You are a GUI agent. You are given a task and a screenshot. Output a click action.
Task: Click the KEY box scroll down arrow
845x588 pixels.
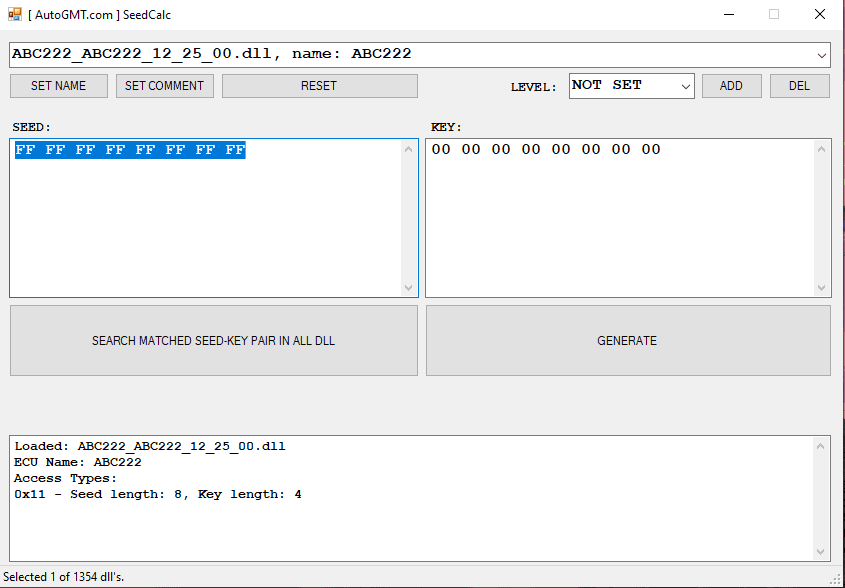[822, 287]
